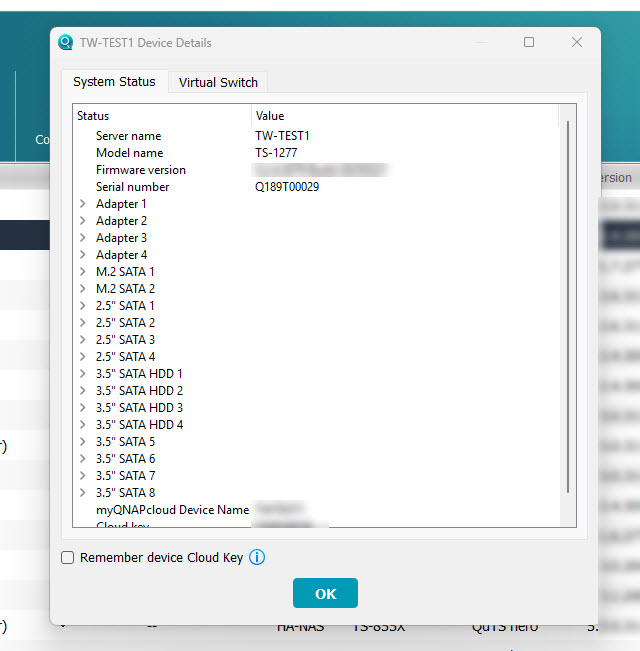Screen dimensions: 640x651
Task: Enable Remember device Cloud Key checkbox
Action: point(68,558)
